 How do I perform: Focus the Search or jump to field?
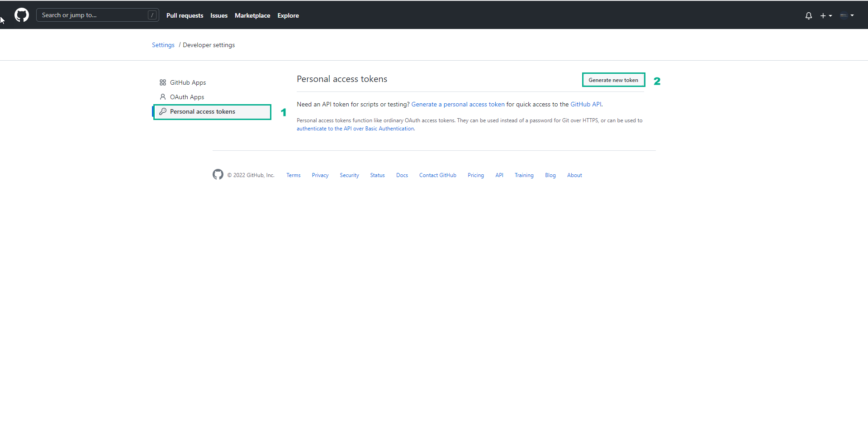(x=98, y=15)
